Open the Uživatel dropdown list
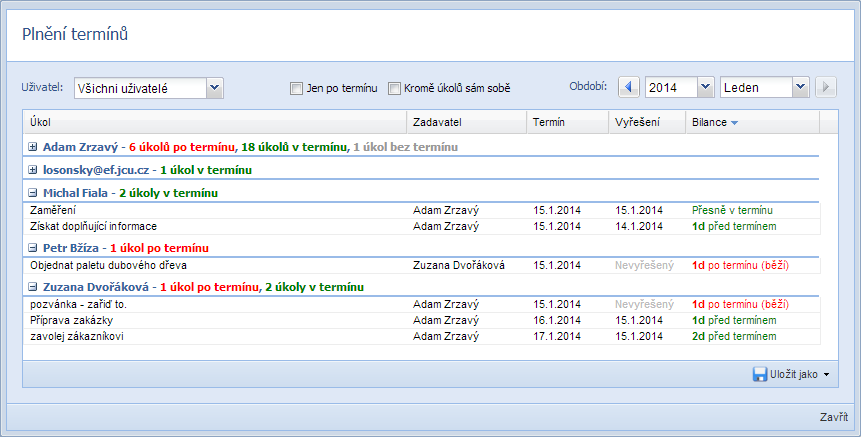Screen dimensions: 861x437 [214, 88]
